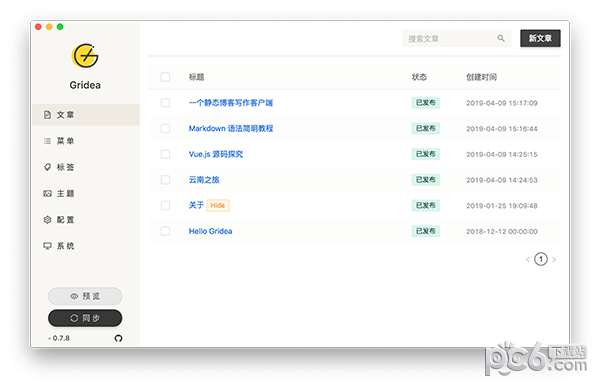Click the 已发布 status of Hello Gridea
Viewport: 600px width, 388px height.
[426, 231]
